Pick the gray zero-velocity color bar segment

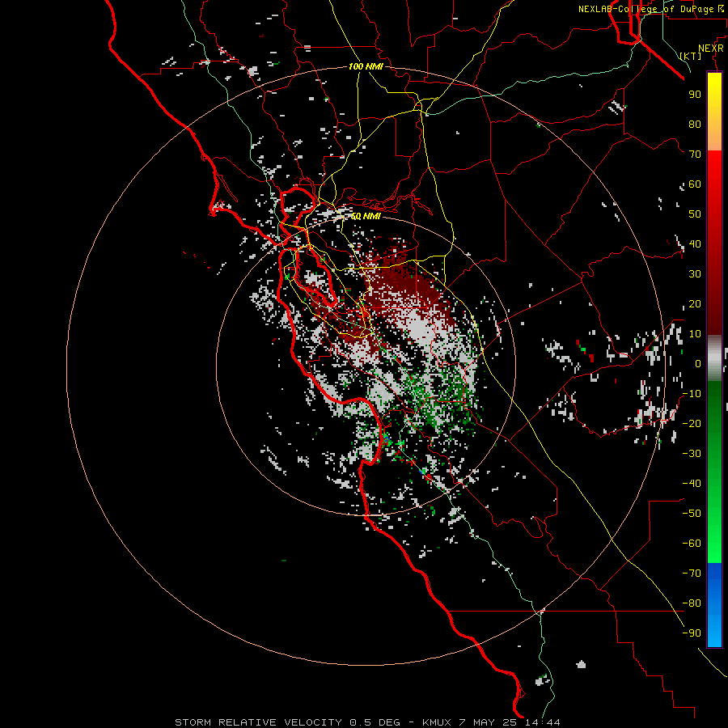click(714, 358)
